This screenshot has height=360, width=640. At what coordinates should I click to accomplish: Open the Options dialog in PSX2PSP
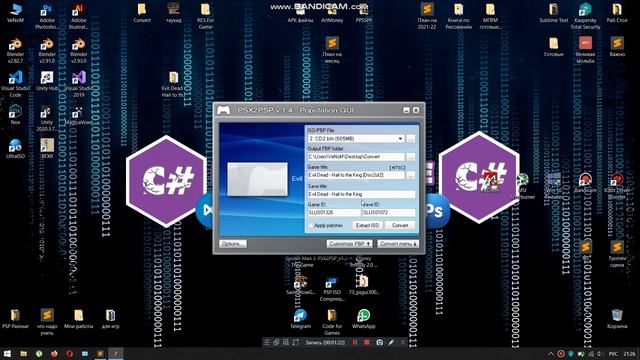(233, 244)
